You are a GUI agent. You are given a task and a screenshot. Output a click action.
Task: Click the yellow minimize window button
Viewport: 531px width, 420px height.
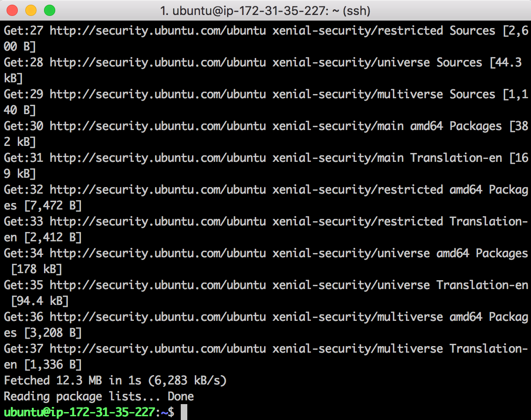click(31, 10)
